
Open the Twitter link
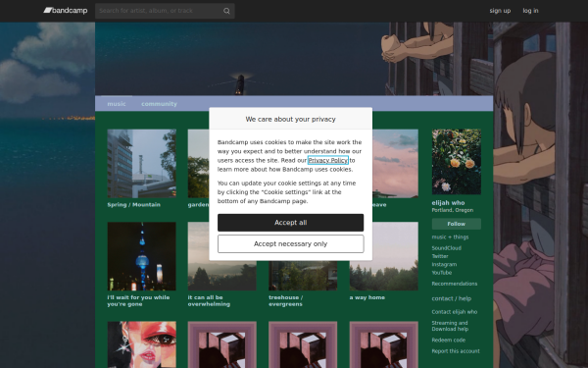[440, 256]
